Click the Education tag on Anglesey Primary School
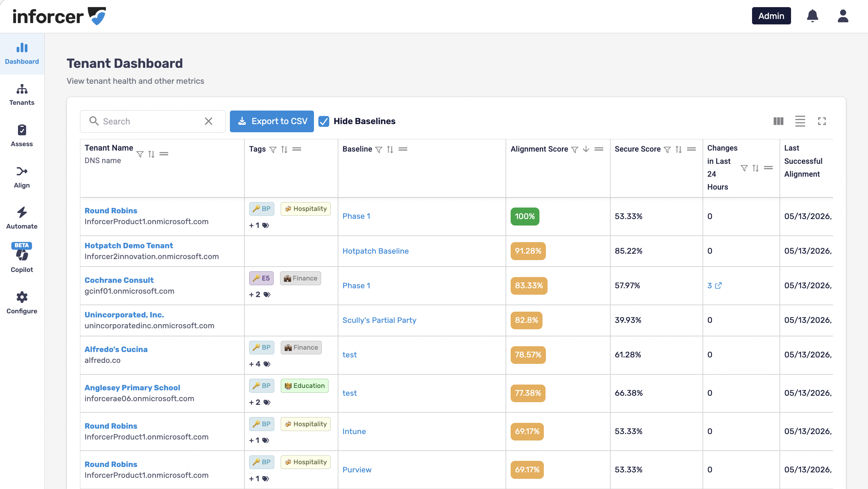 304,386
